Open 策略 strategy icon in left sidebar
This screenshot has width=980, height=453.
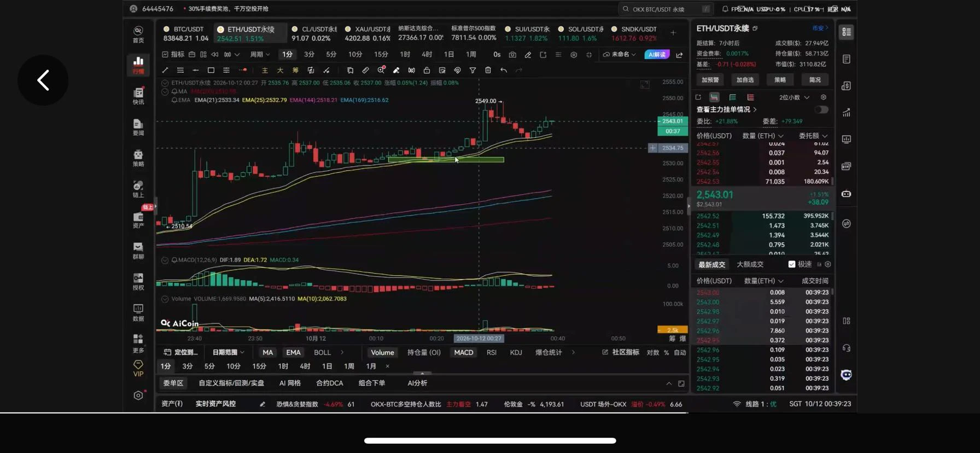click(138, 158)
